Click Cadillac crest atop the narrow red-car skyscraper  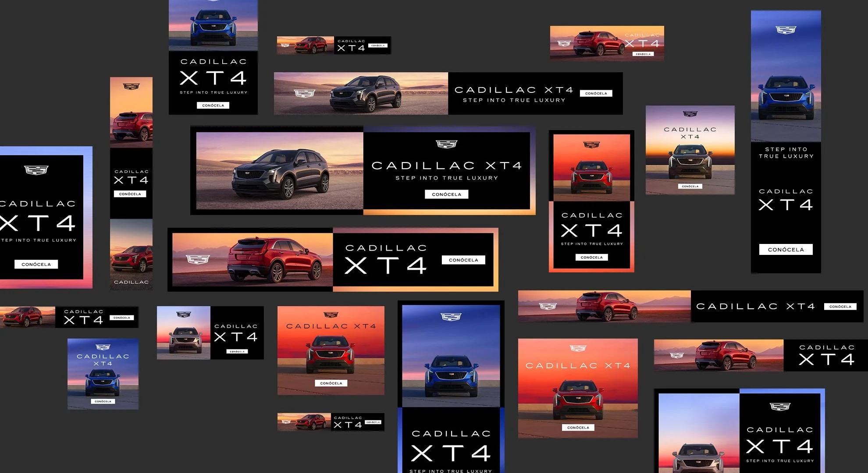click(x=131, y=86)
